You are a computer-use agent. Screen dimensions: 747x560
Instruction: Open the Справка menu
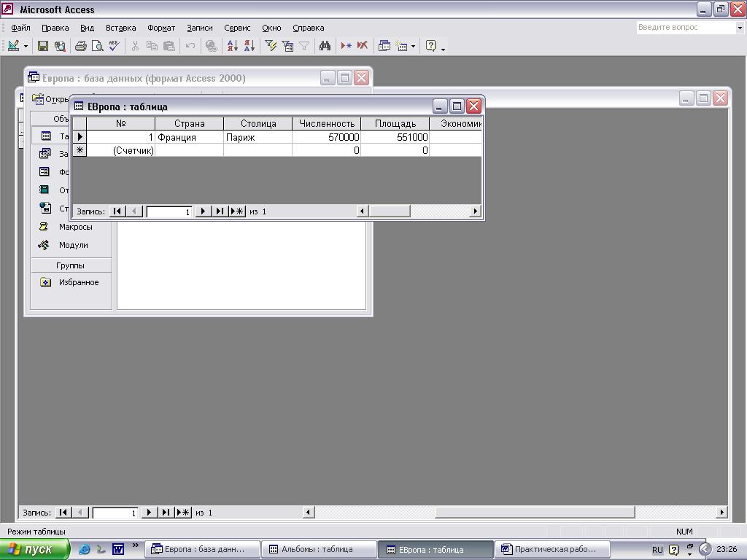(309, 28)
